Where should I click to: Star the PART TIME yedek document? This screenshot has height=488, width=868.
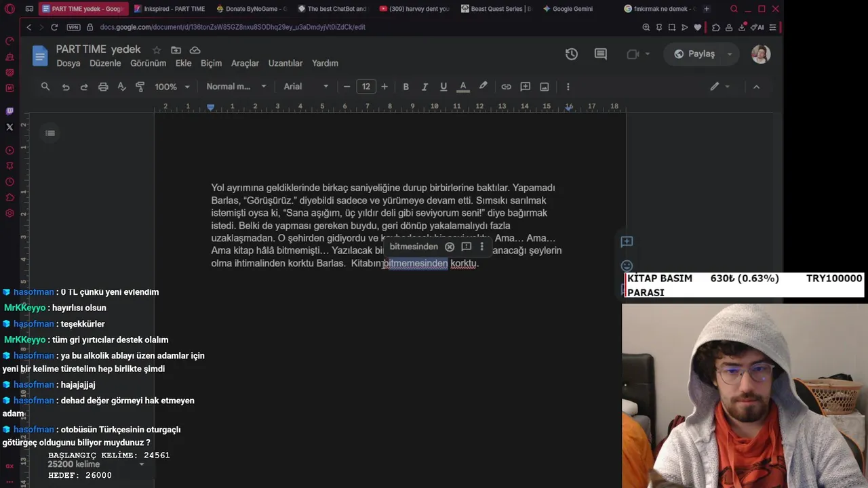(x=157, y=49)
